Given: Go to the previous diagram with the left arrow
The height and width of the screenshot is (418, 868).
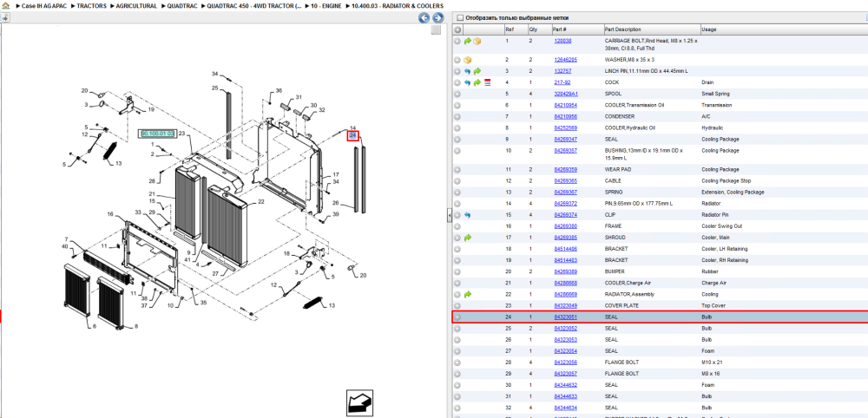Looking at the screenshot, I should [424, 18].
